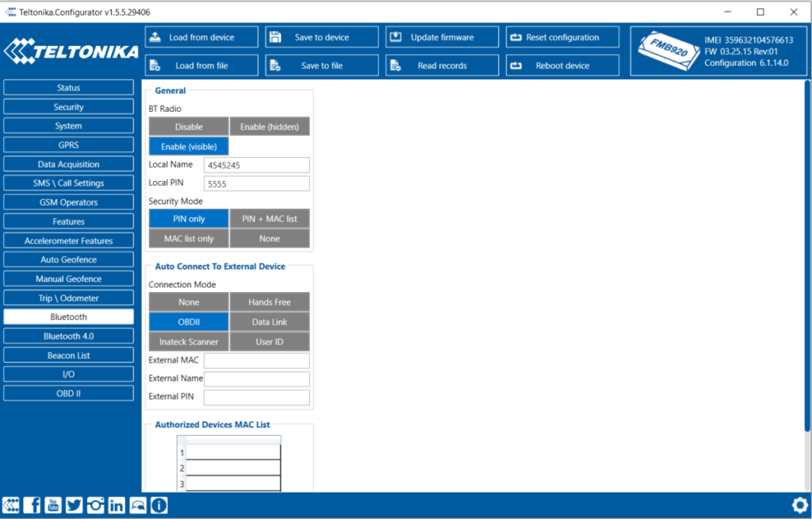Screen dimensions: 812x519
Task: Open the Trip \ Odometer section
Action: pos(68,298)
